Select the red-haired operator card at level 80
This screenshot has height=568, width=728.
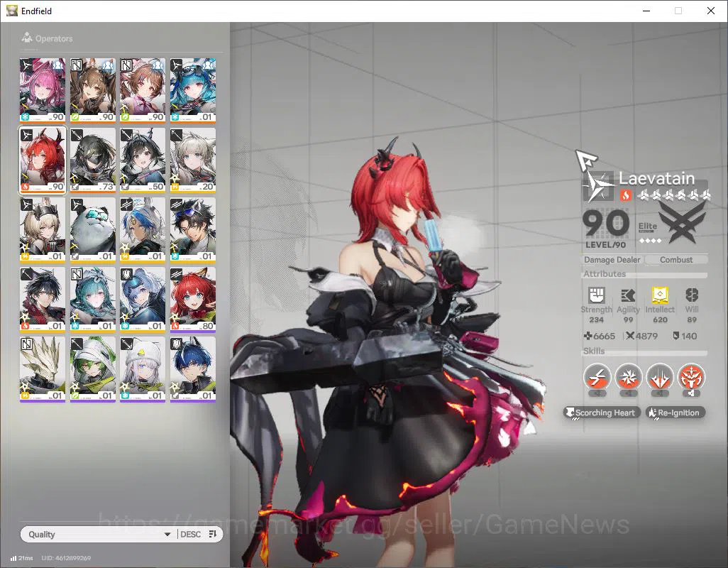[193, 299]
